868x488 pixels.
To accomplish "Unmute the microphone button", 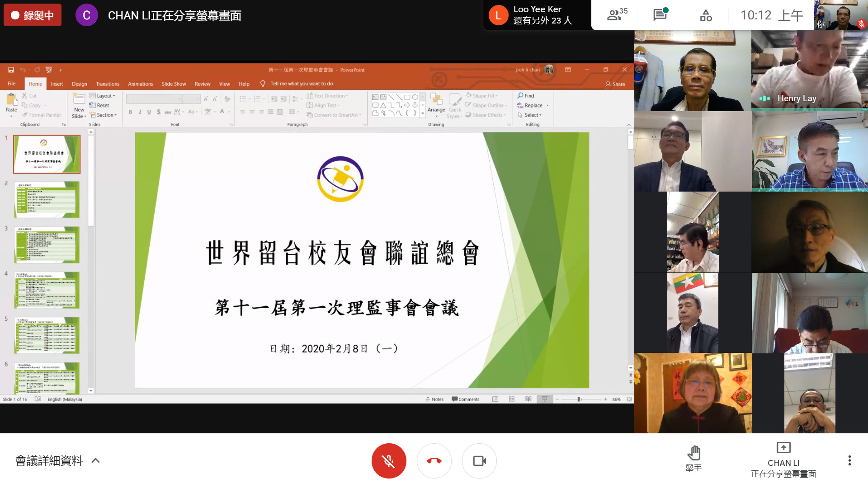I will click(389, 461).
